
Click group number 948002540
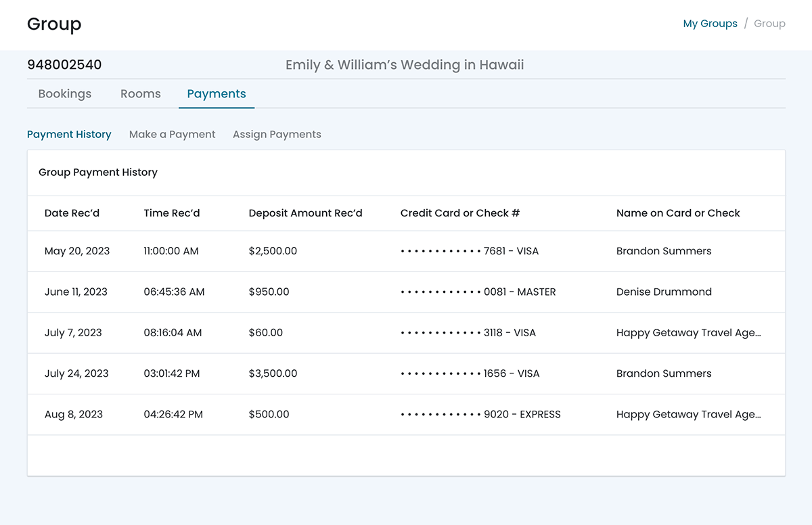point(64,65)
